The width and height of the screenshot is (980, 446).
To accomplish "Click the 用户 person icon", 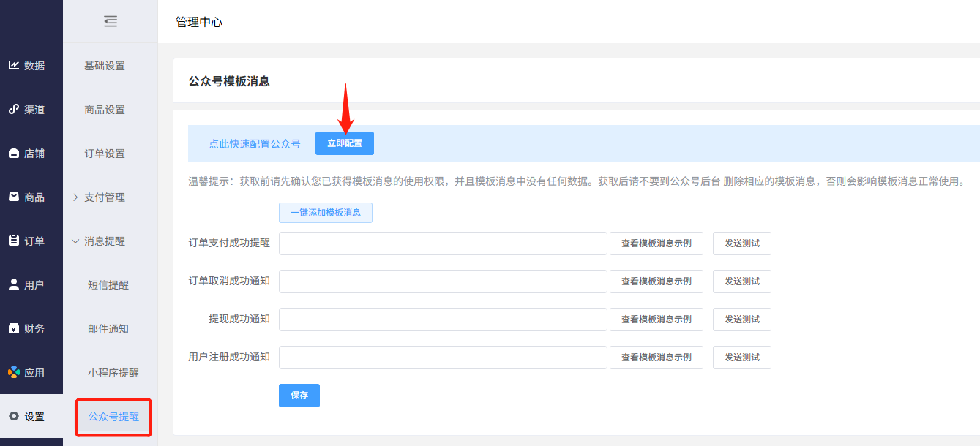I will [x=14, y=284].
